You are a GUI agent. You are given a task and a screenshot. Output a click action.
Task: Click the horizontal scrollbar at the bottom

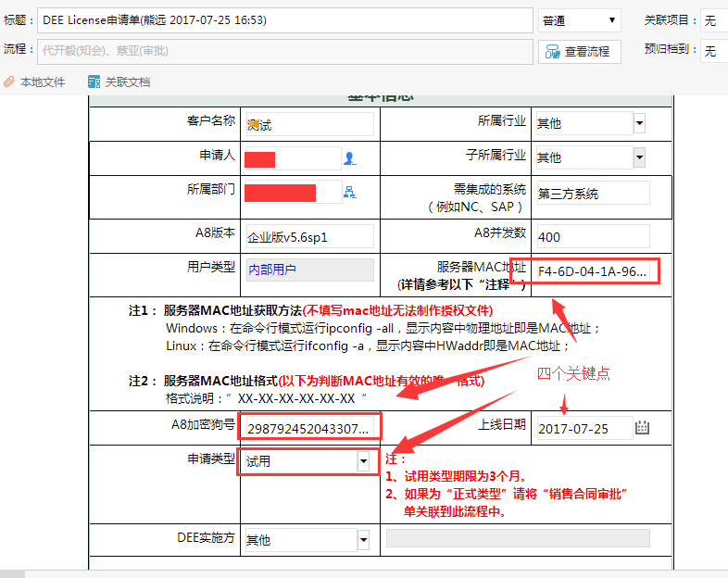click(364, 574)
